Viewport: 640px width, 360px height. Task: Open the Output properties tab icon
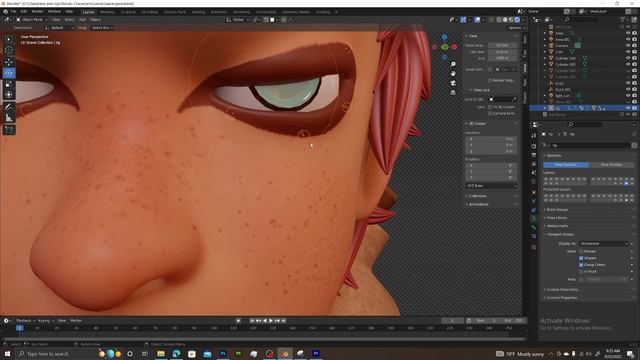point(534,155)
